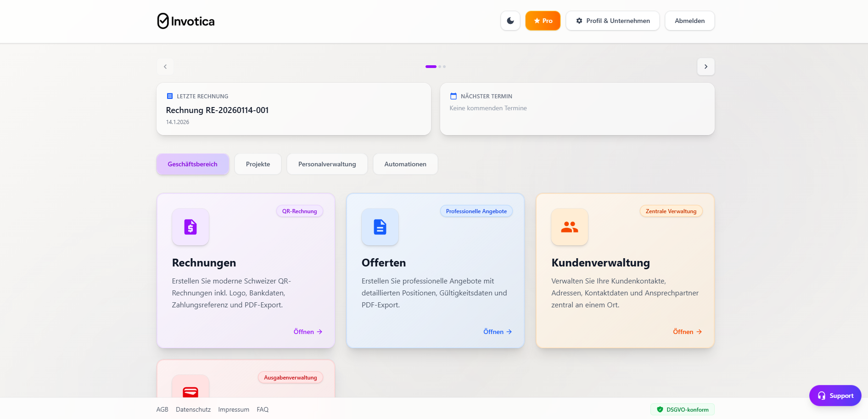
Task: Switch to the Projekte tab
Action: (258, 164)
